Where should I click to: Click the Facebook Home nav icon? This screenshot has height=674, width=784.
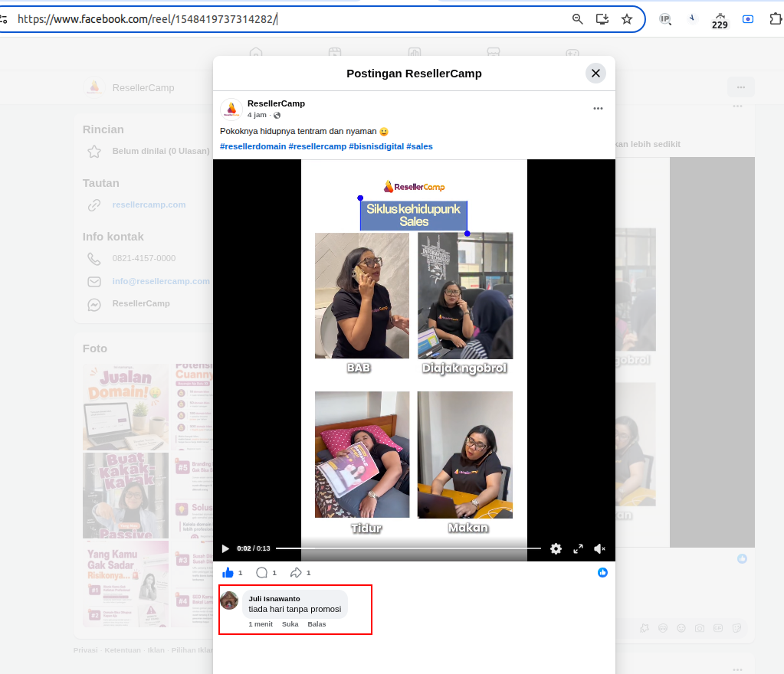point(256,51)
